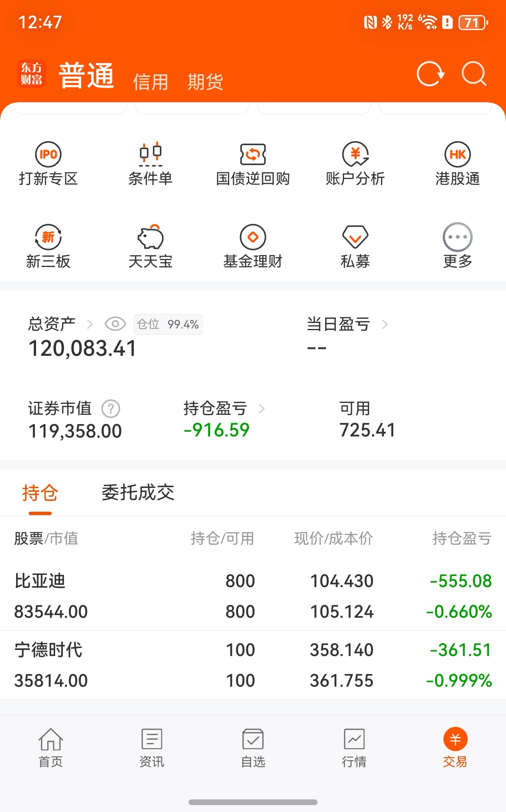This screenshot has width=506, height=812.
Task: Tap 比亚迪 current price 104.430
Action: (342, 581)
